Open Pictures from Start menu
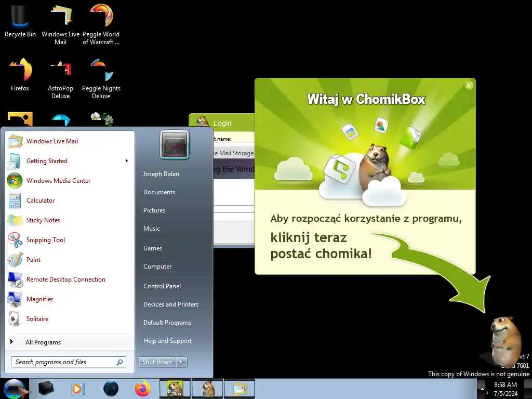The width and height of the screenshot is (532, 399). [154, 210]
